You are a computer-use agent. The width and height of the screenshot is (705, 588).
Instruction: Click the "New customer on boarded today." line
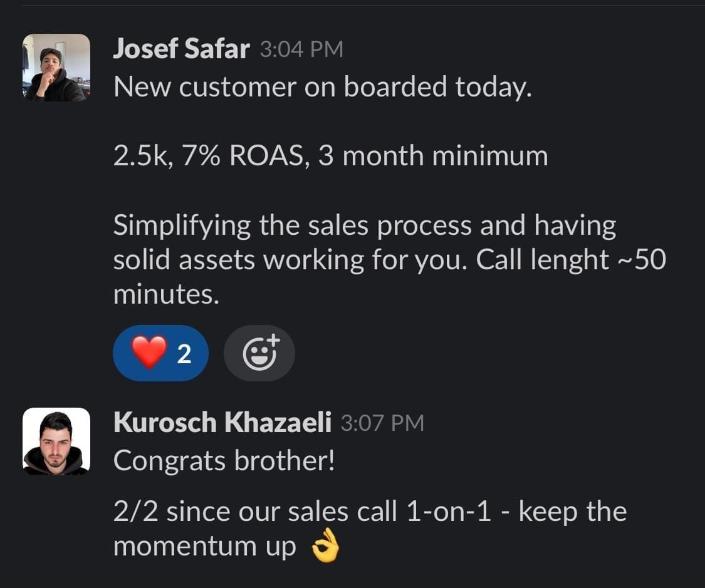pyautogui.click(x=322, y=86)
